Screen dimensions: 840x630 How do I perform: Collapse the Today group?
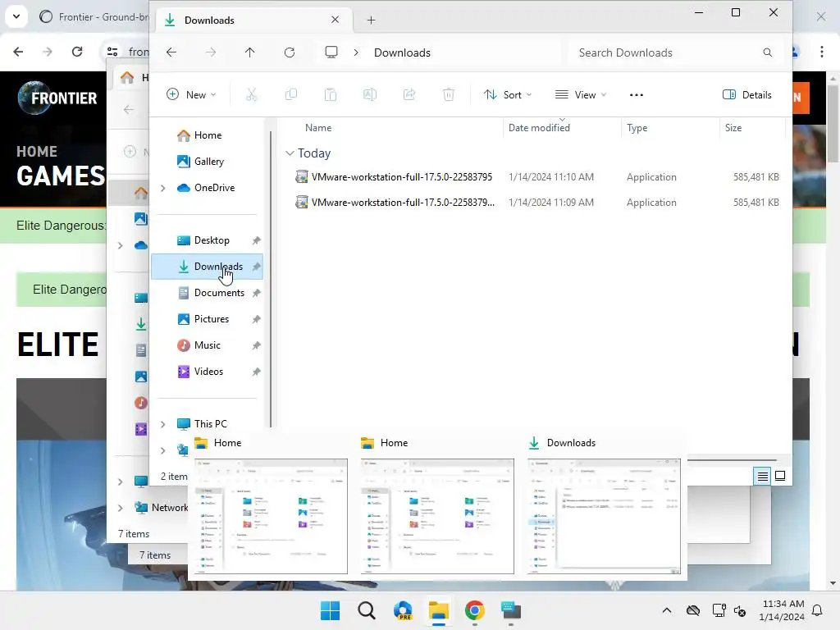click(x=290, y=153)
